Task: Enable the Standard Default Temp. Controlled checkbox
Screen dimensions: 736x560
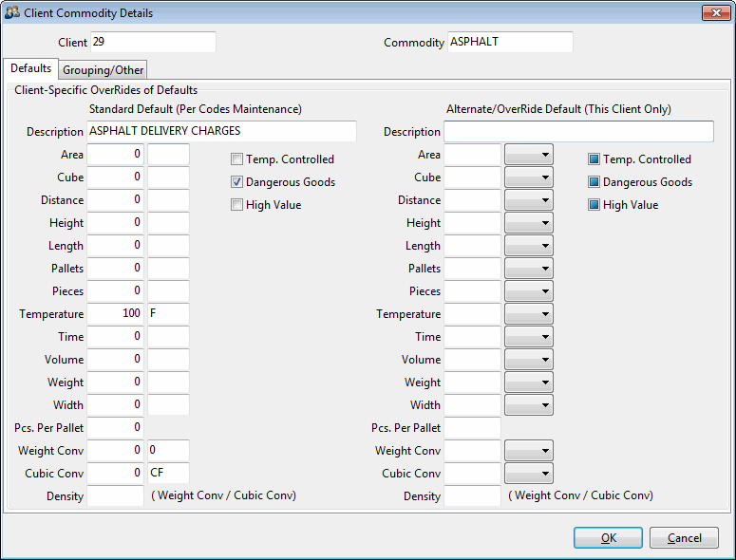Action: [x=237, y=159]
